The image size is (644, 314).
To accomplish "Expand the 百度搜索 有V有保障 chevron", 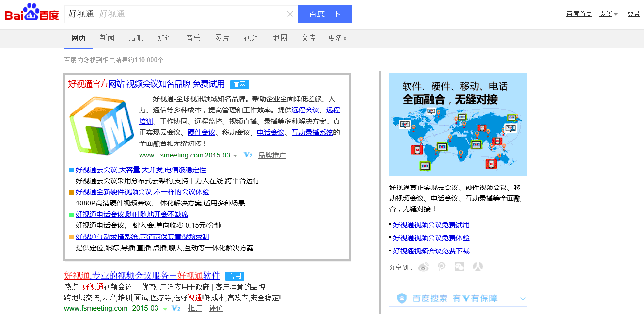I will click(523, 299).
